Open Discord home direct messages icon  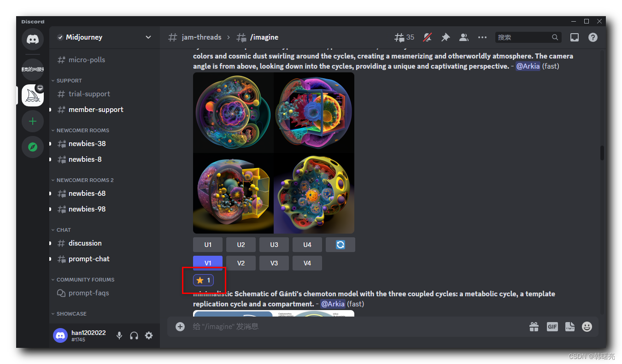pos(33,39)
